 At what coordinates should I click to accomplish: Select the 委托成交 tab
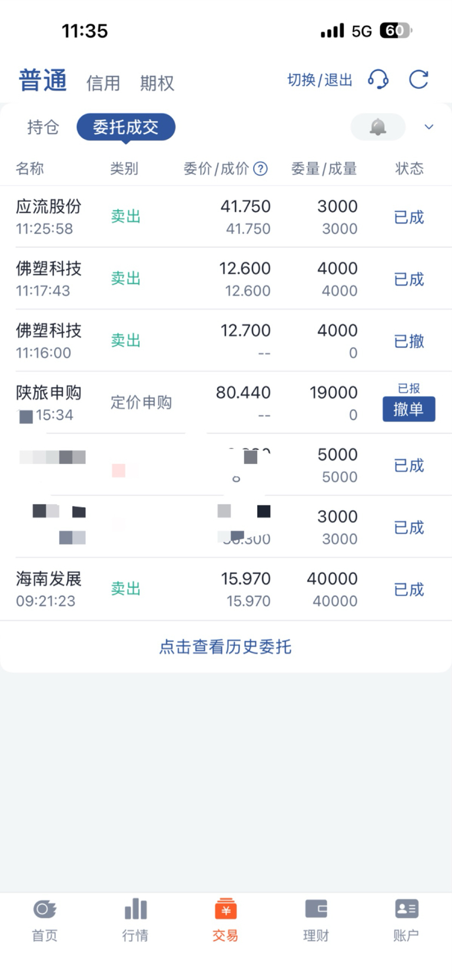coord(126,127)
